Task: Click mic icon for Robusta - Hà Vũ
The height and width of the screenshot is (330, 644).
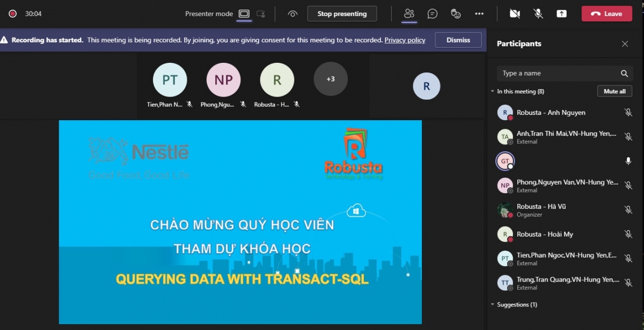Action: (x=628, y=210)
